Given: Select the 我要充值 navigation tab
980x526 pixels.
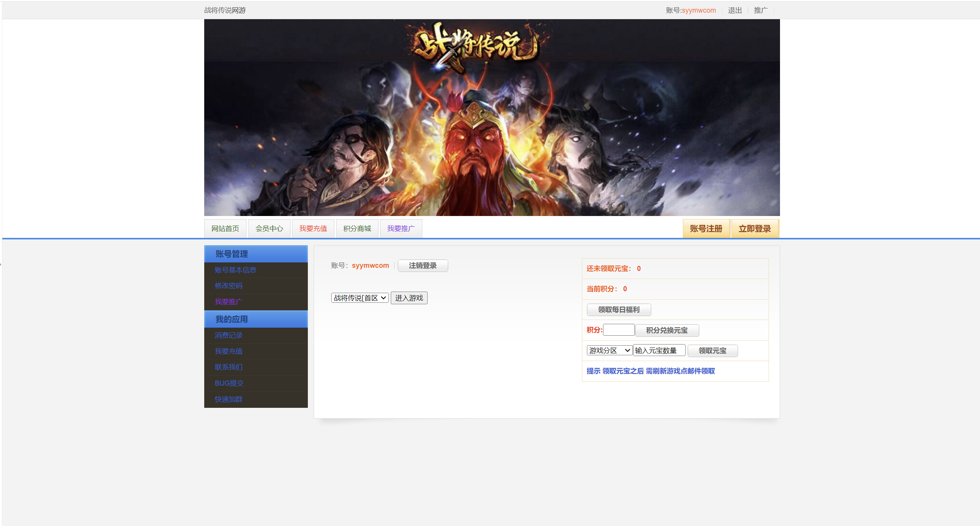Looking at the screenshot, I should pyautogui.click(x=313, y=229).
